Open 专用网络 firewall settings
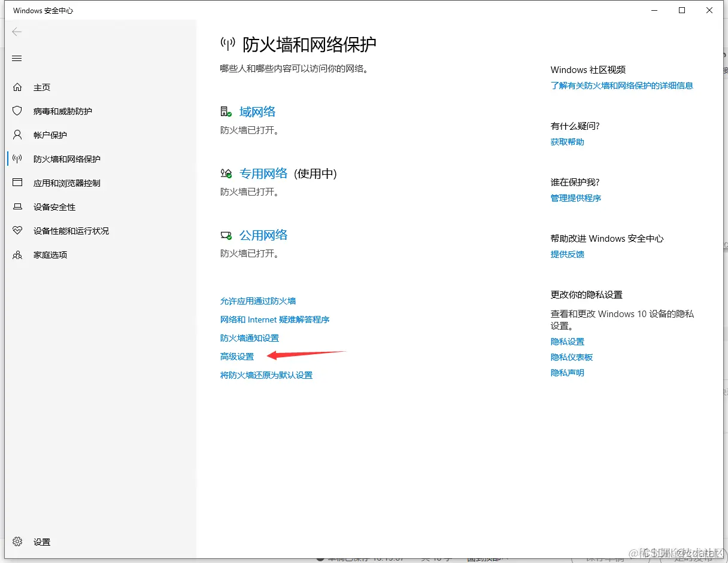 point(263,174)
